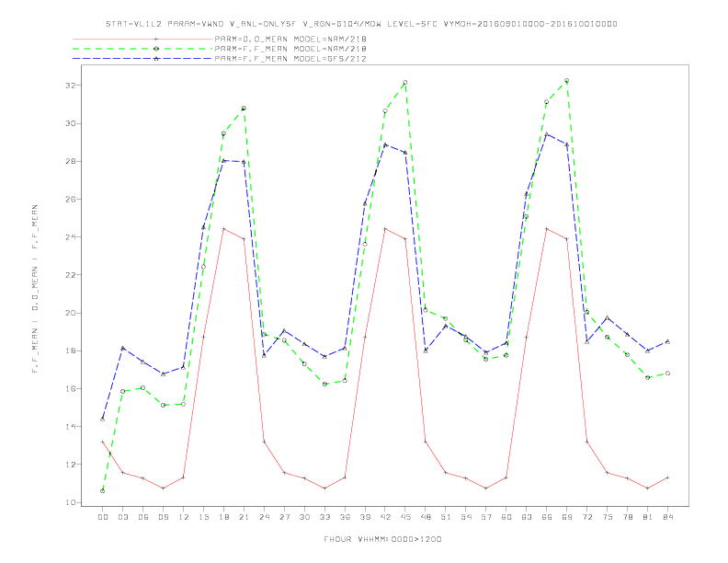This screenshot has height=563, width=728.
Task: Click x-axis forecast hour label 12
Action: (x=184, y=517)
